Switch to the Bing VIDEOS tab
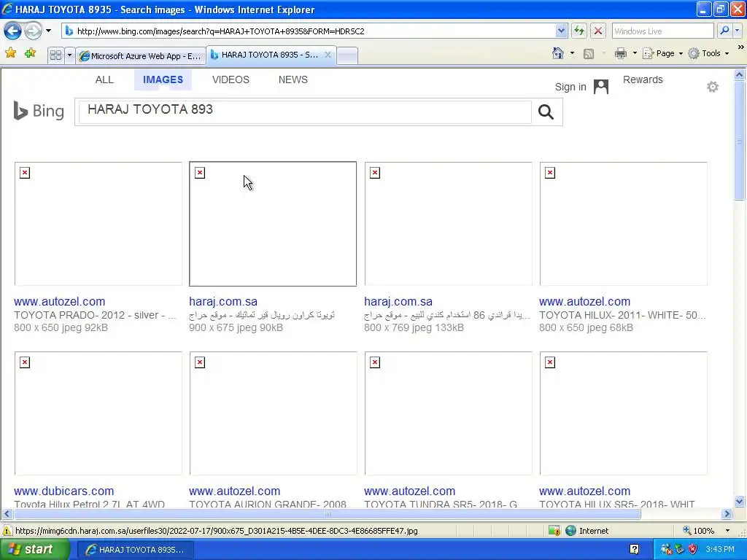747x560 pixels. (x=231, y=79)
